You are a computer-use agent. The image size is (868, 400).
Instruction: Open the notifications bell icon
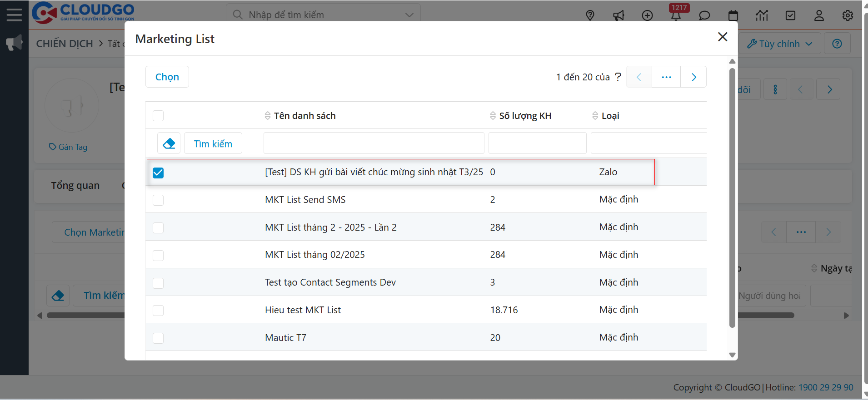tap(676, 15)
